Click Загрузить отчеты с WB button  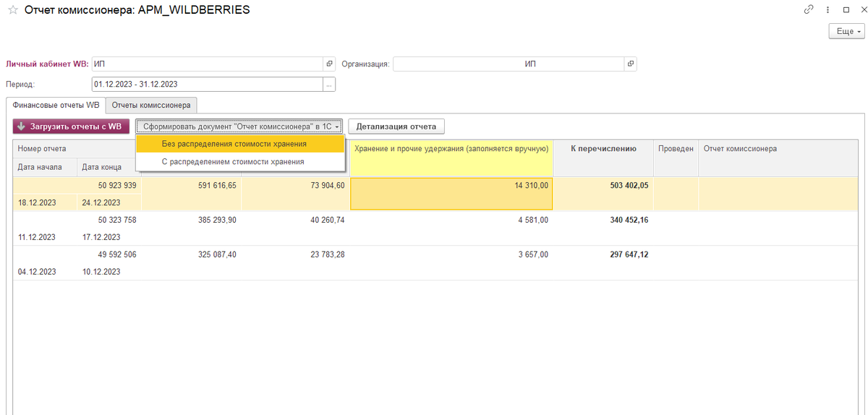pos(71,127)
